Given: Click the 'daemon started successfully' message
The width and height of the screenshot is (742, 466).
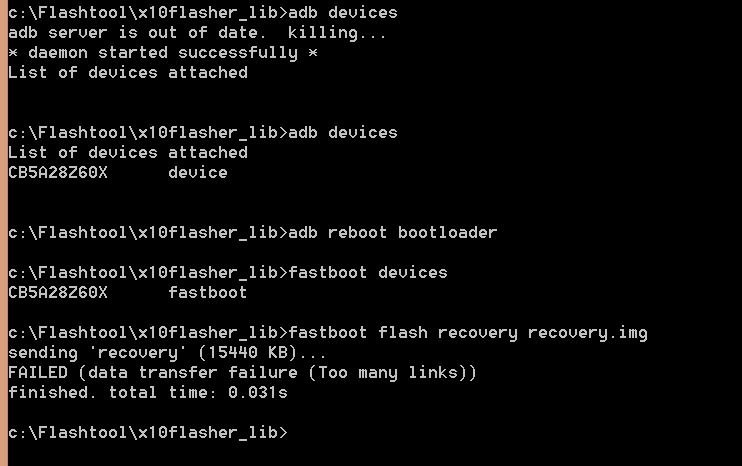Looking at the screenshot, I should (x=163, y=53).
